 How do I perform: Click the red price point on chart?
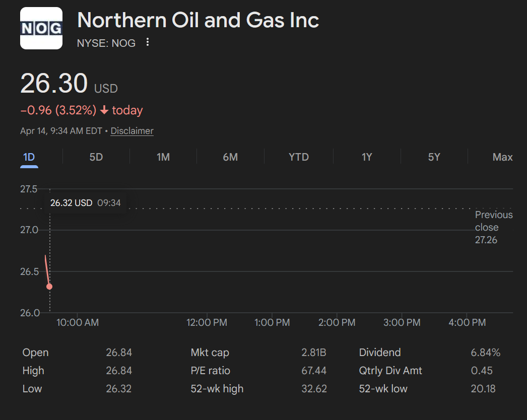[49, 287]
